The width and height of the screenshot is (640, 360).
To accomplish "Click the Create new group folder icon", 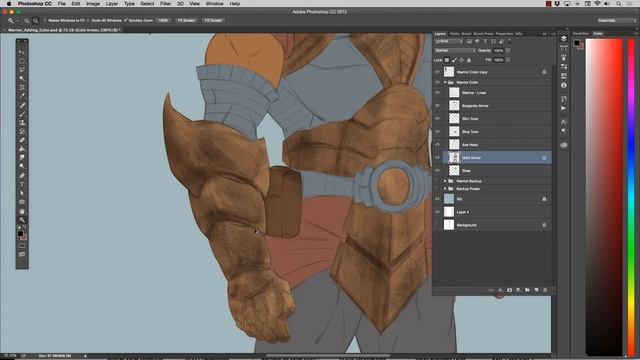I will (527, 290).
